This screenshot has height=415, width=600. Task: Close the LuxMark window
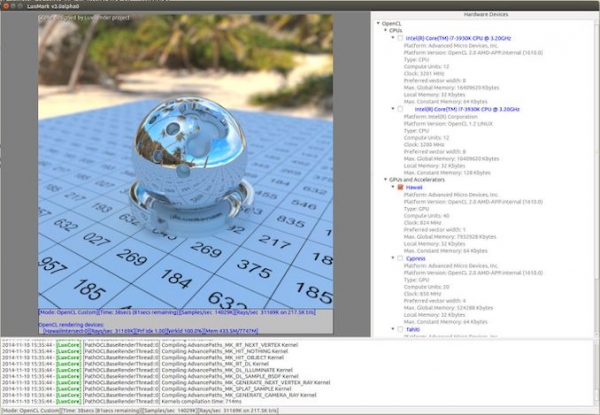click(x=8, y=5)
